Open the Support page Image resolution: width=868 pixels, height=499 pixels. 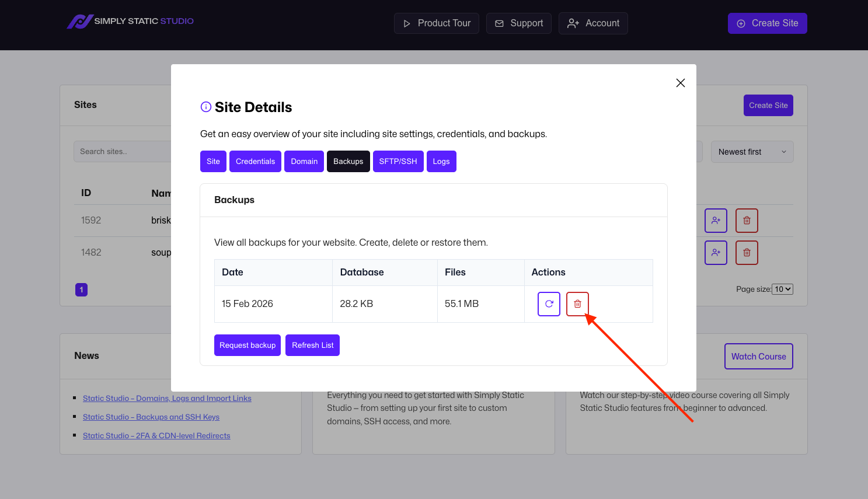pyautogui.click(x=519, y=23)
